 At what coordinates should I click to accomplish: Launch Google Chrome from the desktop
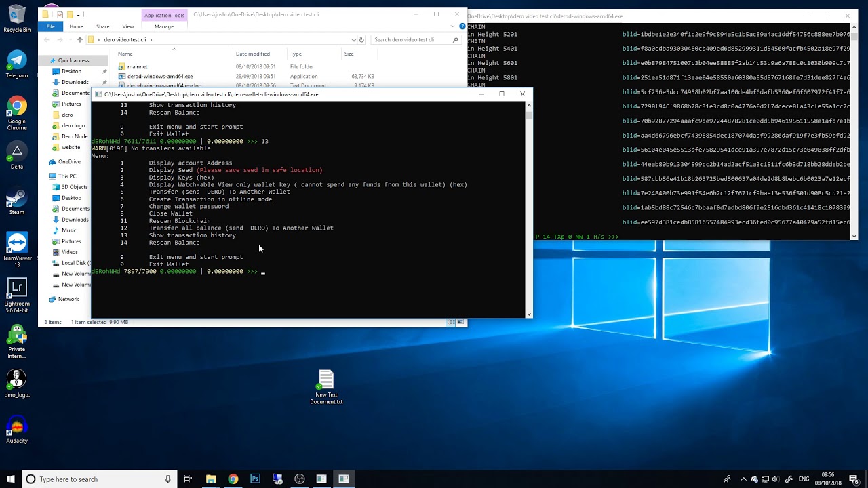click(17, 113)
